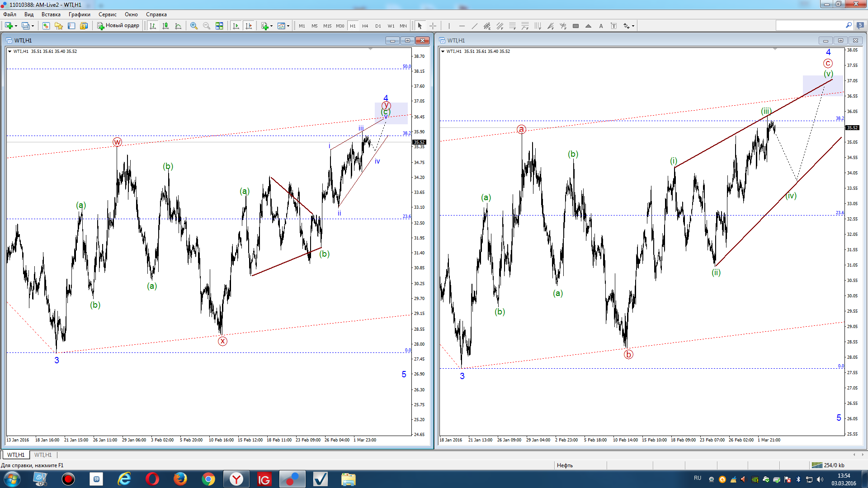
Task: Click the Новый ордер button
Action: [x=118, y=26]
